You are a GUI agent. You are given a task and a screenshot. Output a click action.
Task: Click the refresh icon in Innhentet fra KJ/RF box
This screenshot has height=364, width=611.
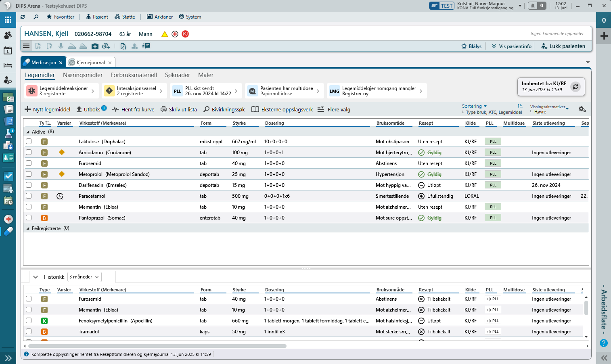575,87
